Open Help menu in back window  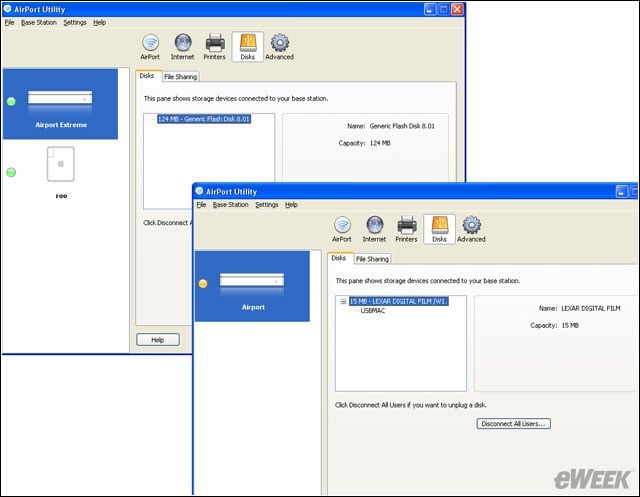tap(99, 22)
